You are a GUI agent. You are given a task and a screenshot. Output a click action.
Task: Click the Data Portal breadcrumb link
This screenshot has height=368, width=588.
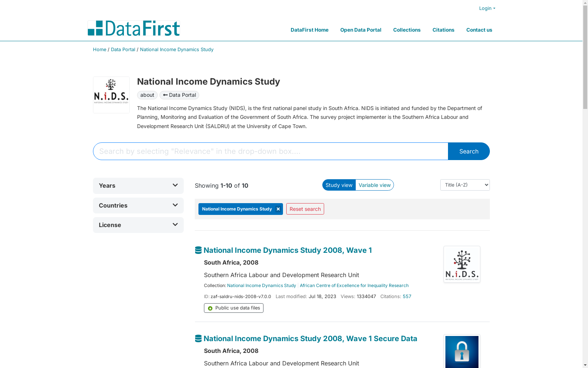[x=123, y=49]
